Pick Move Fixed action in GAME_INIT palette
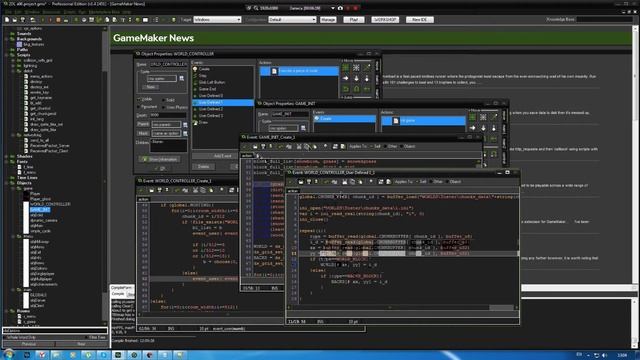 pos(473,117)
